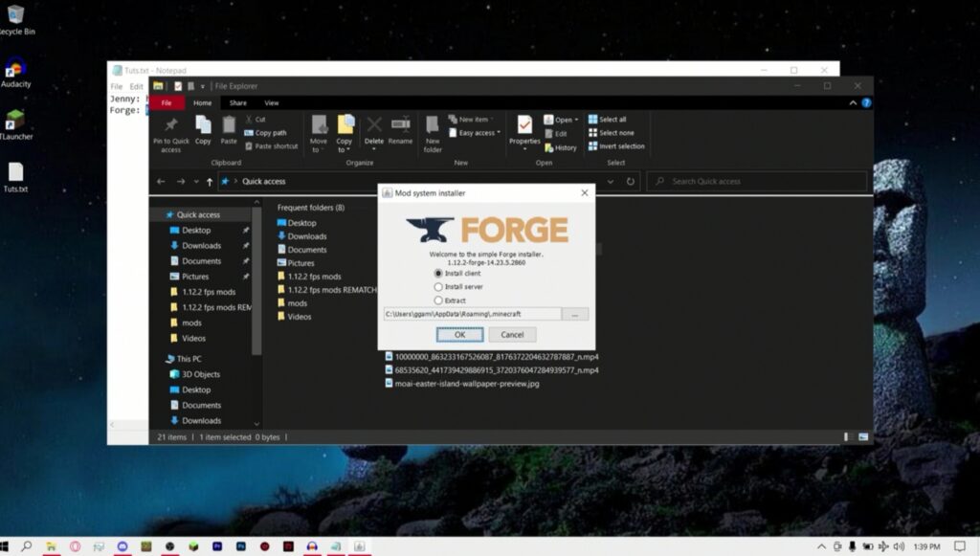Click OK in the Forge installer

(x=459, y=335)
